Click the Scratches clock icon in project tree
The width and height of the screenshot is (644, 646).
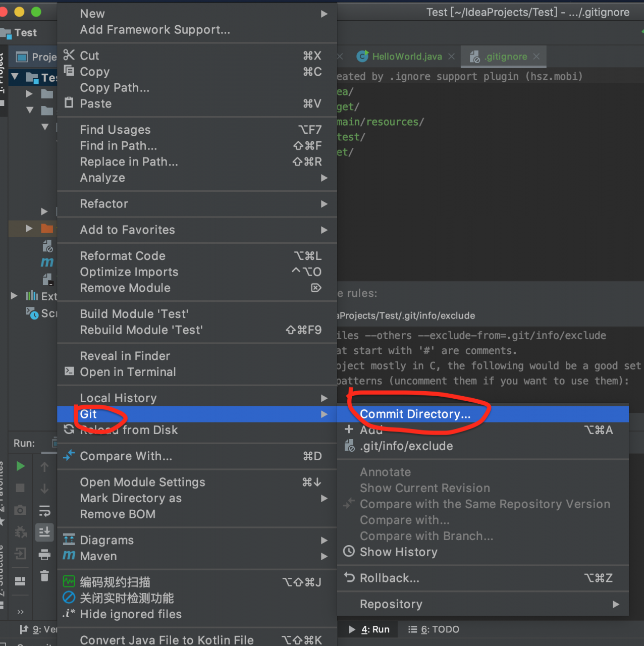coord(32,313)
